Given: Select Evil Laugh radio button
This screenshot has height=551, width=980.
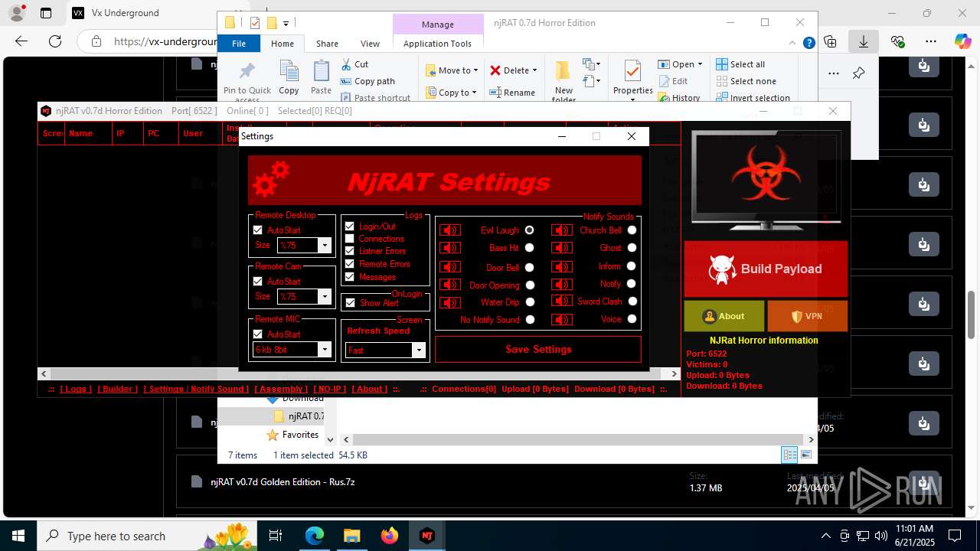Looking at the screenshot, I should pos(529,230).
